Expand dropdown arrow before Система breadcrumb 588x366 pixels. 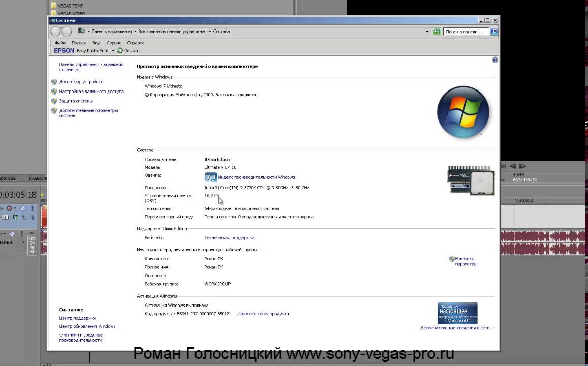[x=210, y=32]
